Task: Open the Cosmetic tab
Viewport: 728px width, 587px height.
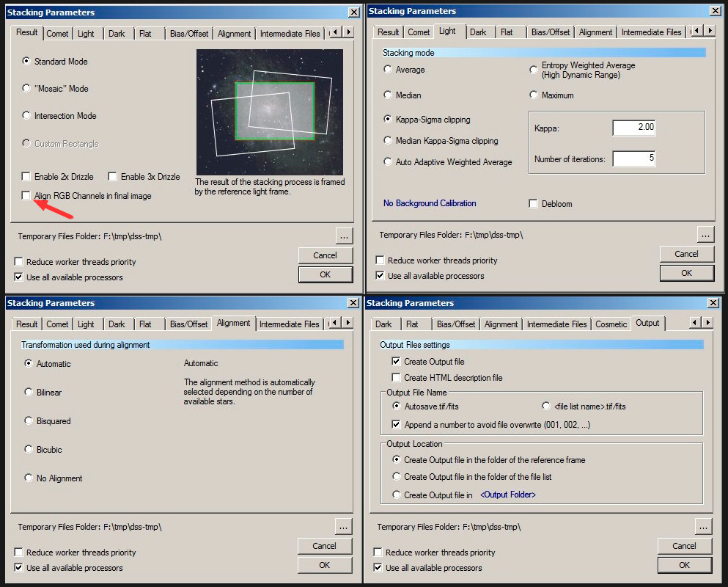Action: pyautogui.click(x=611, y=324)
